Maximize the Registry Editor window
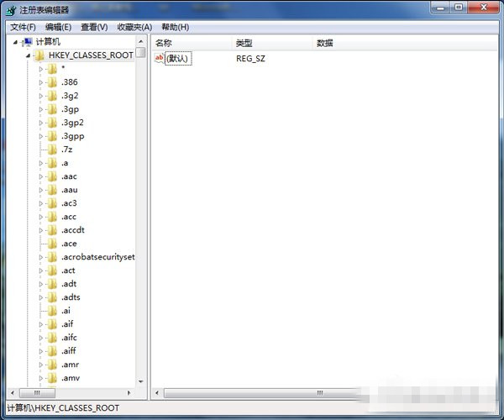The width and height of the screenshot is (504, 420). (459, 7)
